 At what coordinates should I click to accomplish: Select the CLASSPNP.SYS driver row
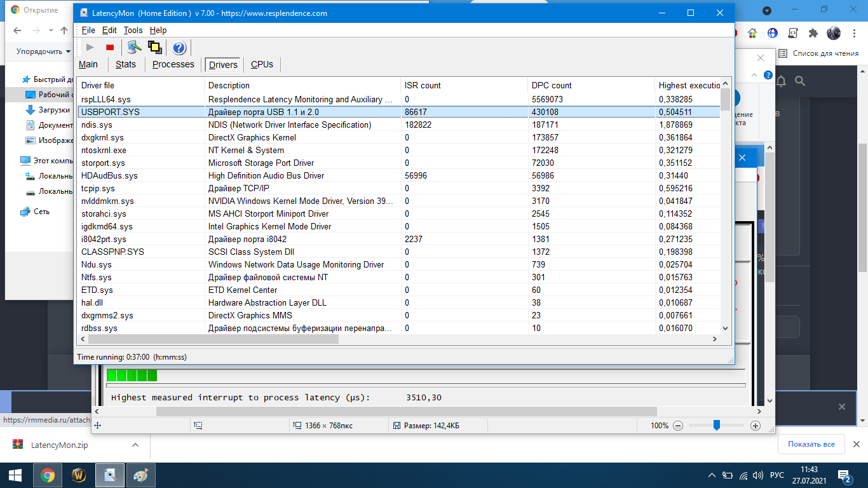[x=399, y=252]
